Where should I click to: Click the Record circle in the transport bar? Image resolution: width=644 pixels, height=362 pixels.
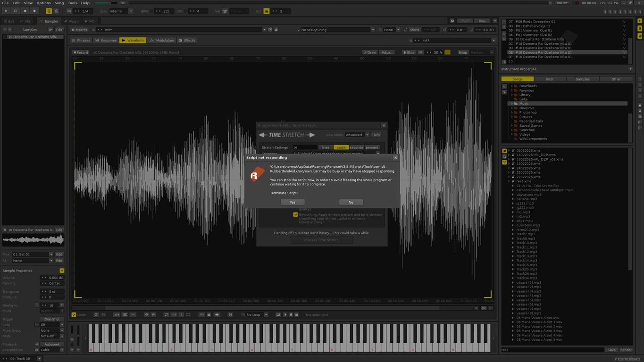tap(34, 11)
